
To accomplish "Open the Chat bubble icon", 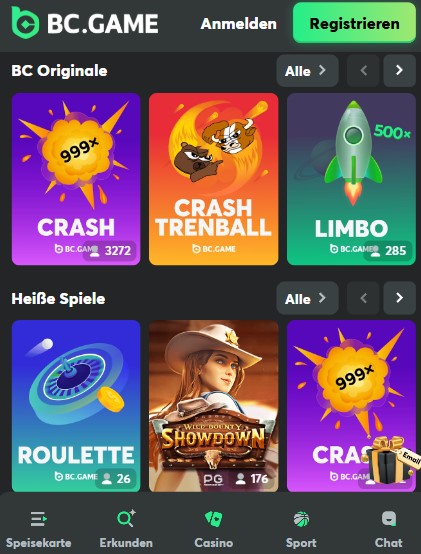I will tap(389, 519).
